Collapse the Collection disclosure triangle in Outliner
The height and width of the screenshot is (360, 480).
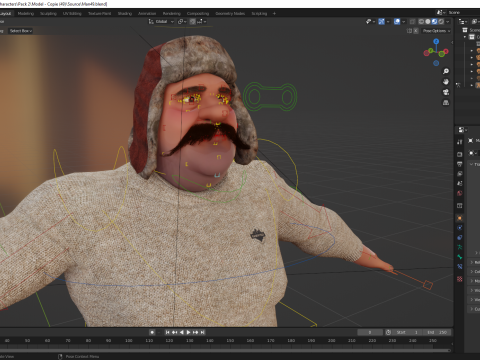pyautogui.click(x=465, y=37)
